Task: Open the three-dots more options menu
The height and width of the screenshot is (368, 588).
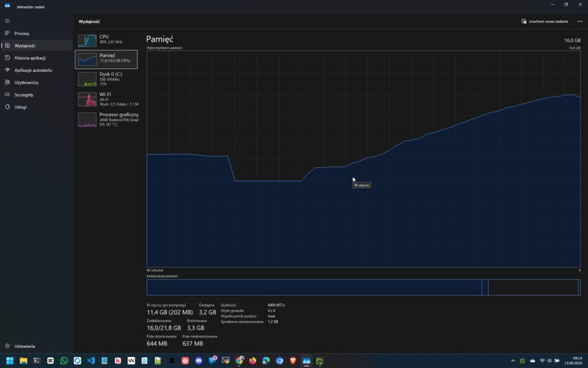Action: (x=579, y=21)
